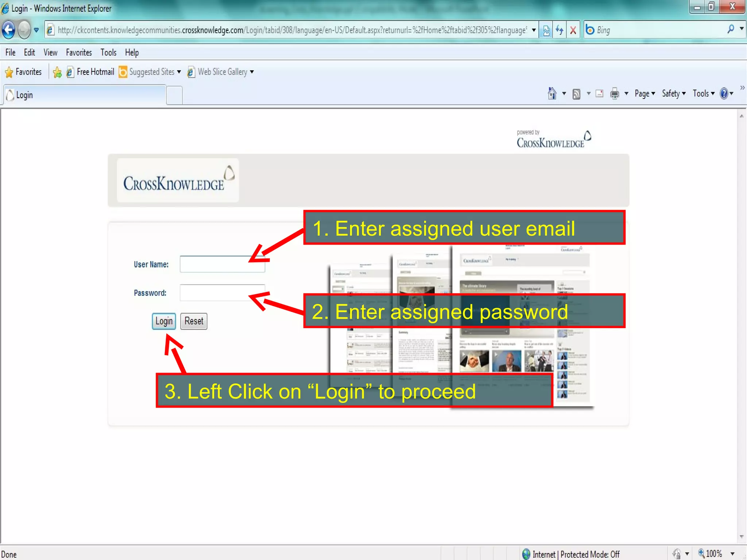Click the red Stop loading icon
Image resolution: width=747 pixels, height=560 pixels.
point(573,30)
